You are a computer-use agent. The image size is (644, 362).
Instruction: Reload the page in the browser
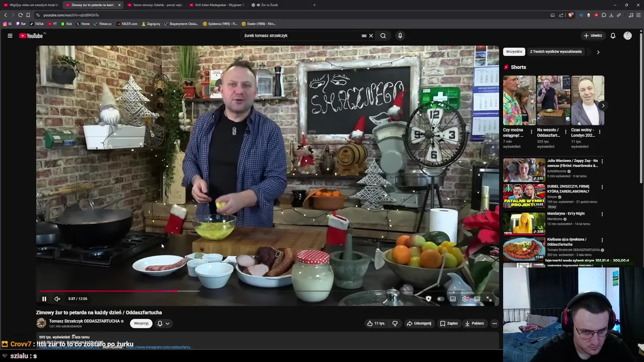[20, 15]
